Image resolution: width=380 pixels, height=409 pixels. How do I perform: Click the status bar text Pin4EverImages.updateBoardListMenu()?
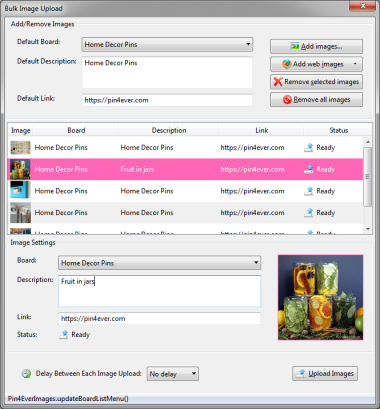point(68,398)
